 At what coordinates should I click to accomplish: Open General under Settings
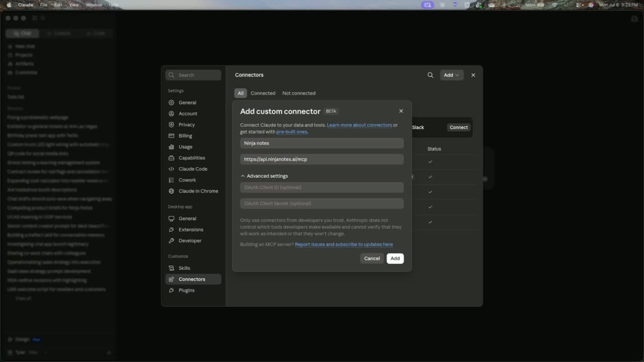click(x=193, y=103)
